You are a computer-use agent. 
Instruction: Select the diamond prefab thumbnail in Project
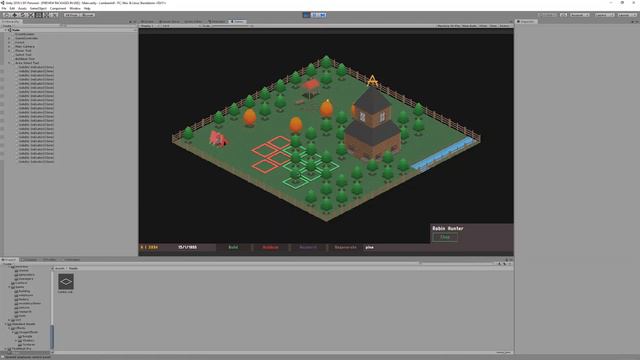(x=66, y=282)
